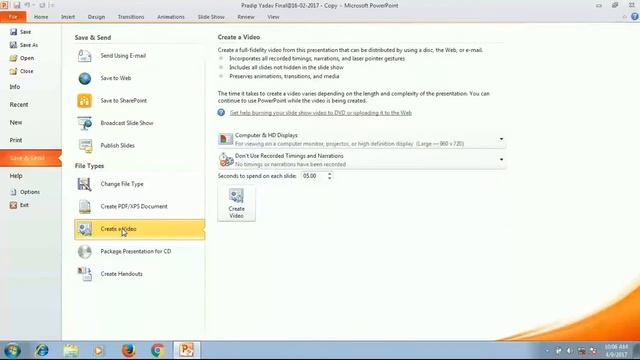Click the Broadcast Slide Show icon
Image resolution: width=640 pixels, height=360 pixels.
tap(84, 123)
